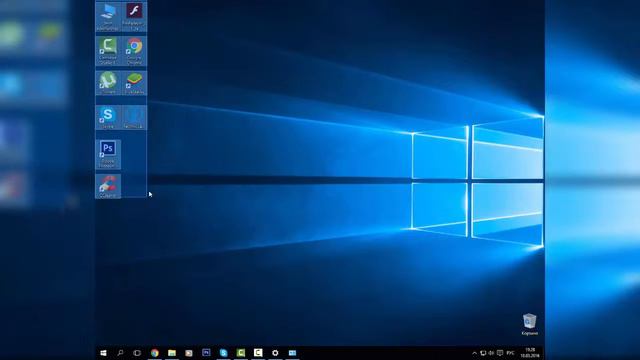Select the Flash Player desktop icon
The height and width of the screenshot is (360, 640).
(x=134, y=17)
